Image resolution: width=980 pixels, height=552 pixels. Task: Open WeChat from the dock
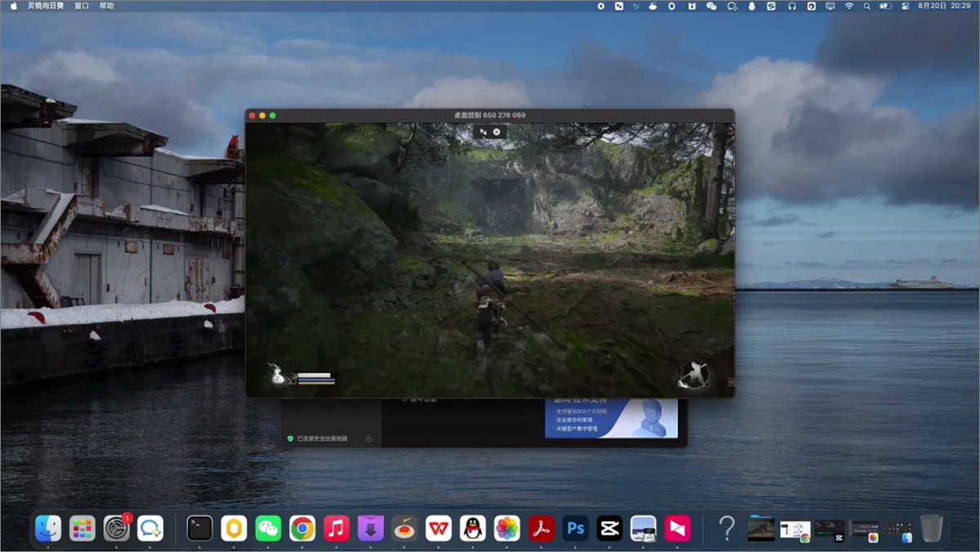pyautogui.click(x=268, y=528)
